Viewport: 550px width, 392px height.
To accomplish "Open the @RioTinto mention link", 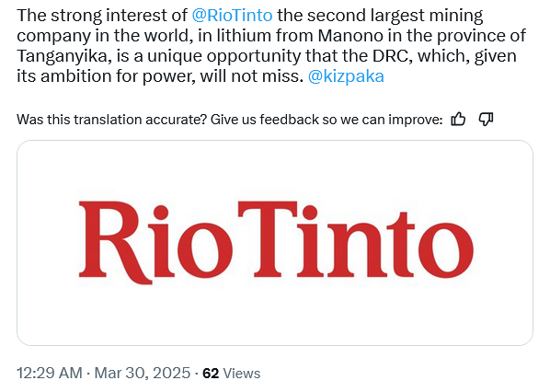I will [232, 16].
